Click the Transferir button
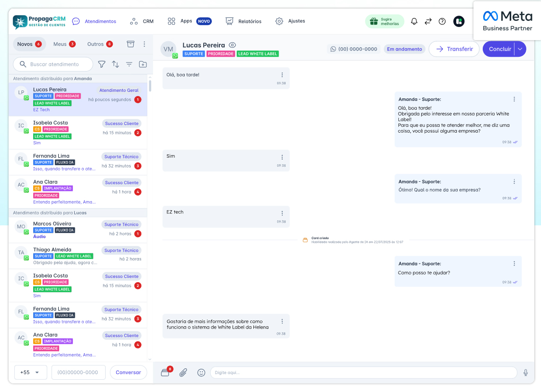 tap(454, 49)
